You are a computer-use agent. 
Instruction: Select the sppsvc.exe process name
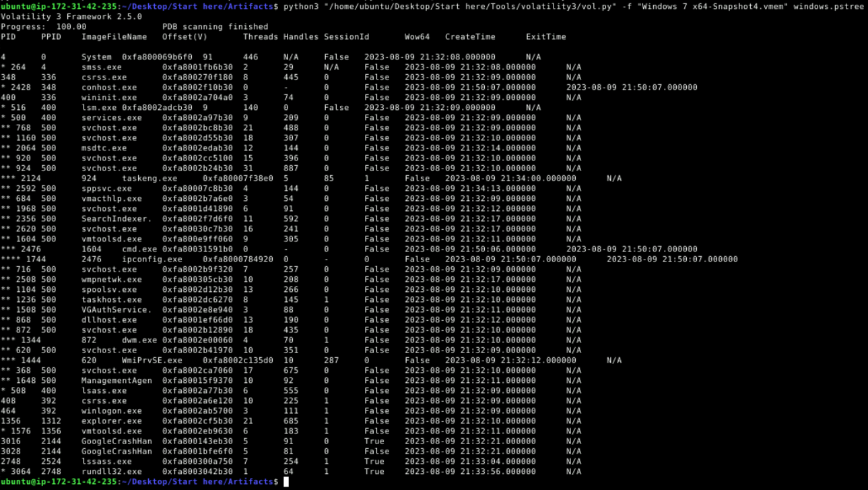click(106, 188)
